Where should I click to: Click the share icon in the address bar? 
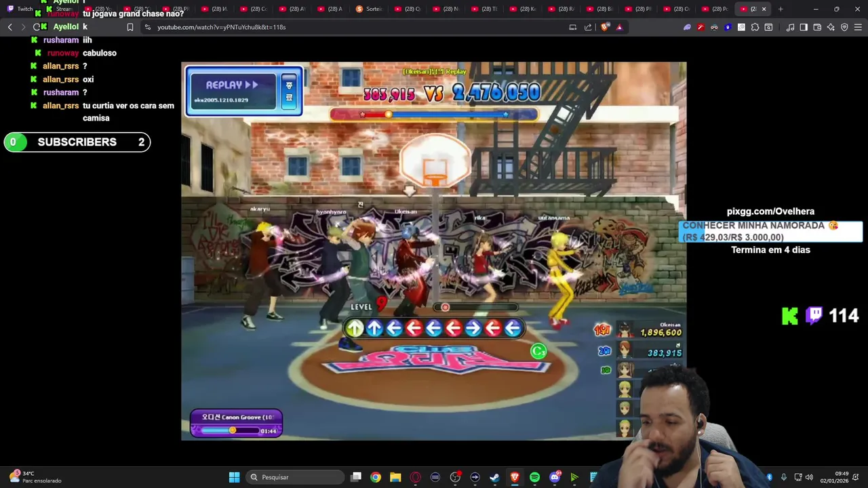pos(588,27)
